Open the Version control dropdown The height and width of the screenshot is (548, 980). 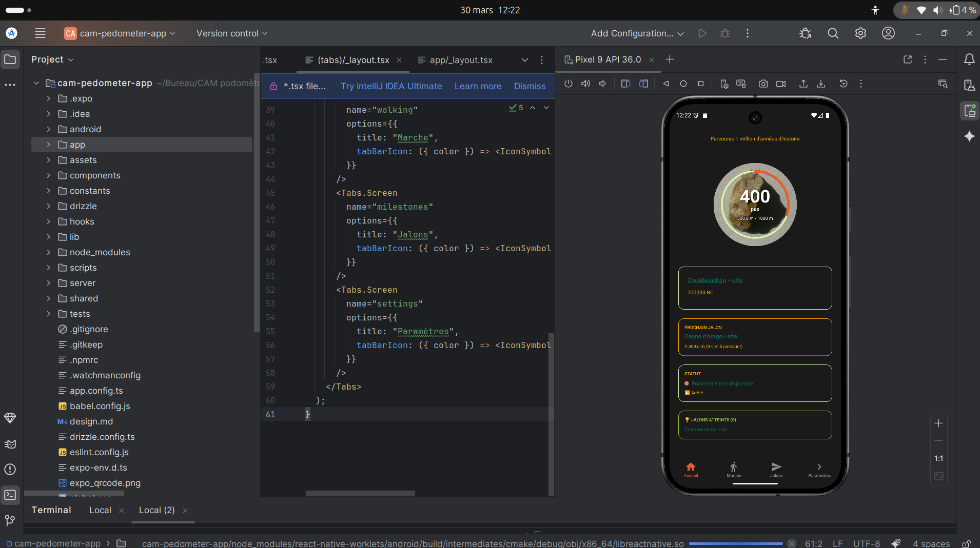(x=232, y=33)
